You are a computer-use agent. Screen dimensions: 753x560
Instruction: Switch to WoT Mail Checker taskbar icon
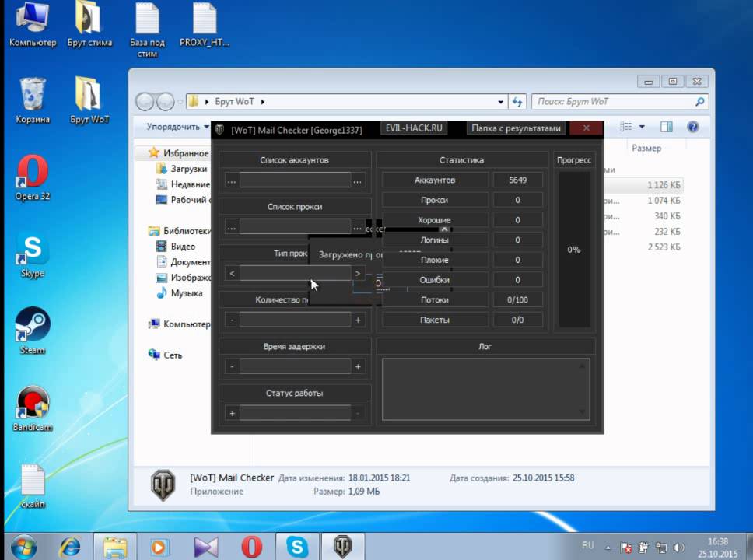tap(343, 547)
